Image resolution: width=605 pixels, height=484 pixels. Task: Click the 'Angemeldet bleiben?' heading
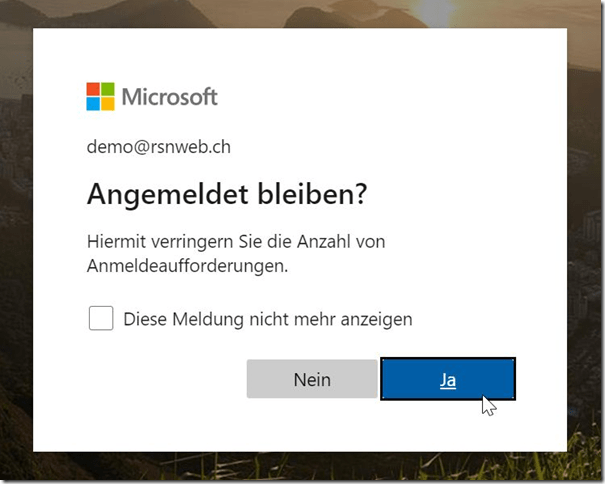[228, 194]
